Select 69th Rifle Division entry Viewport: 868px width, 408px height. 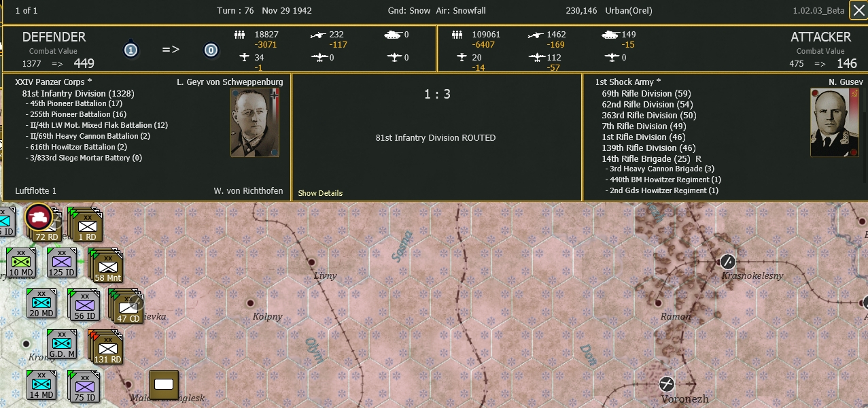(646, 94)
